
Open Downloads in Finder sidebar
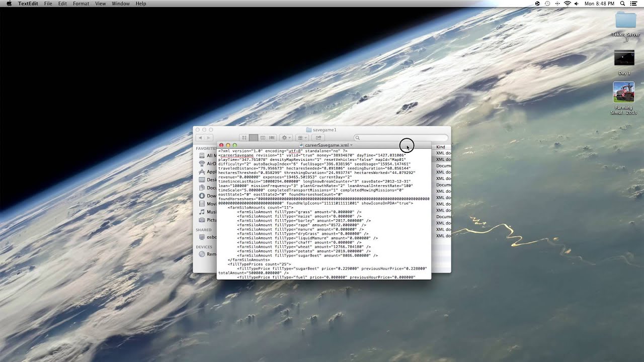208,196
